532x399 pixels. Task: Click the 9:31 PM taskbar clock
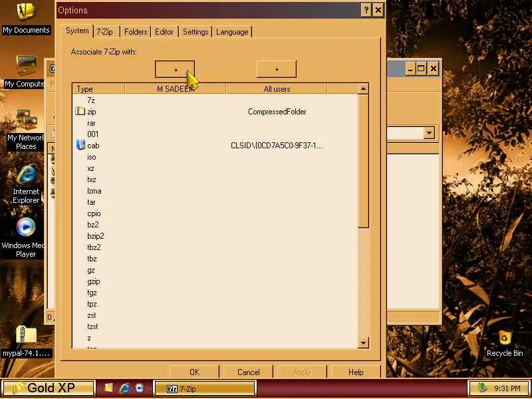pyautogui.click(x=507, y=388)
